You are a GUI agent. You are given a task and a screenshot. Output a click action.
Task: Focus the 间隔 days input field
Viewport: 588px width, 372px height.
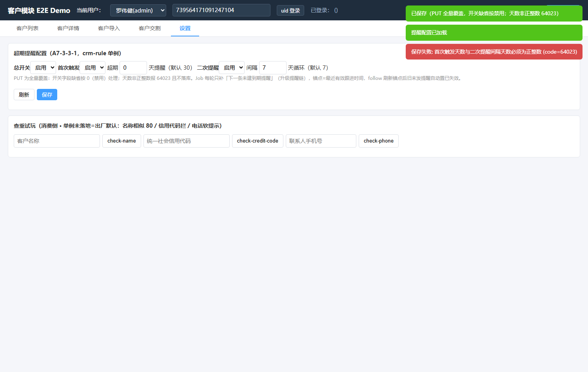click(273, 68)
